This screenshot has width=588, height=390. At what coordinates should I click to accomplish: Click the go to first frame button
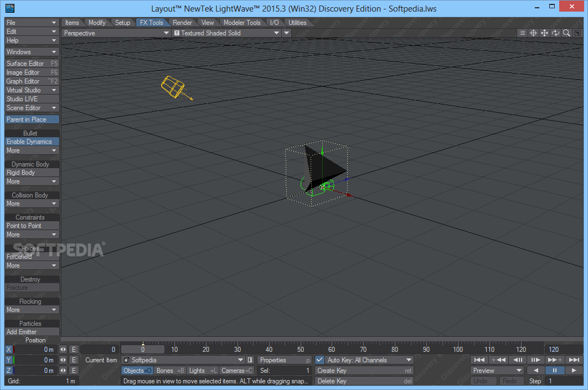pos(479,360)
